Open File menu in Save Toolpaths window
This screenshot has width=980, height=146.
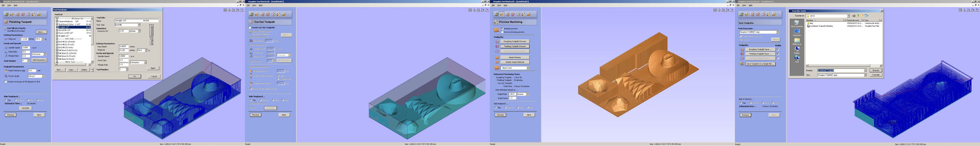738,5
